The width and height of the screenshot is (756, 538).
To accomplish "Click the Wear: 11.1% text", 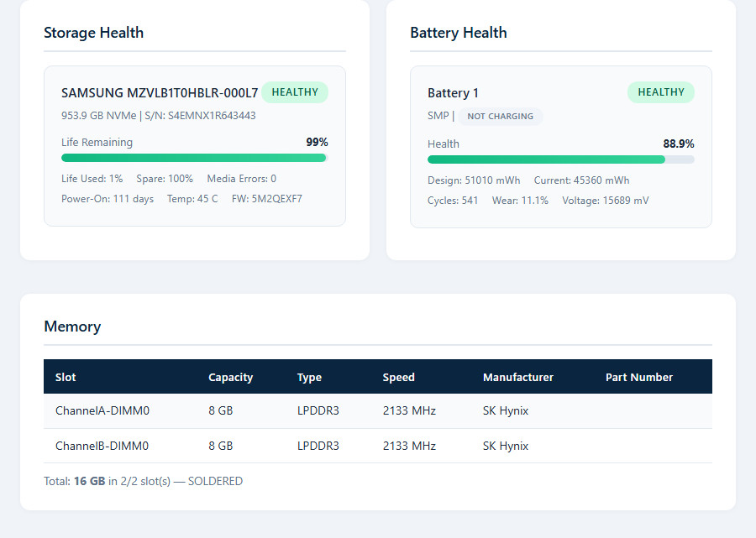I will 520,201.
